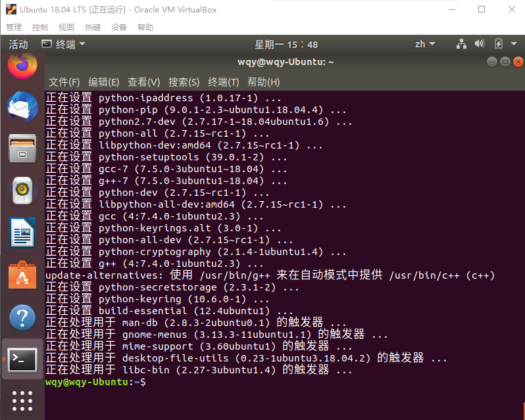Minimize the terminal window wqy@wqy-Ubuntu
The width and height of the screenshot is (525, 420).
(x=492, y=62)
